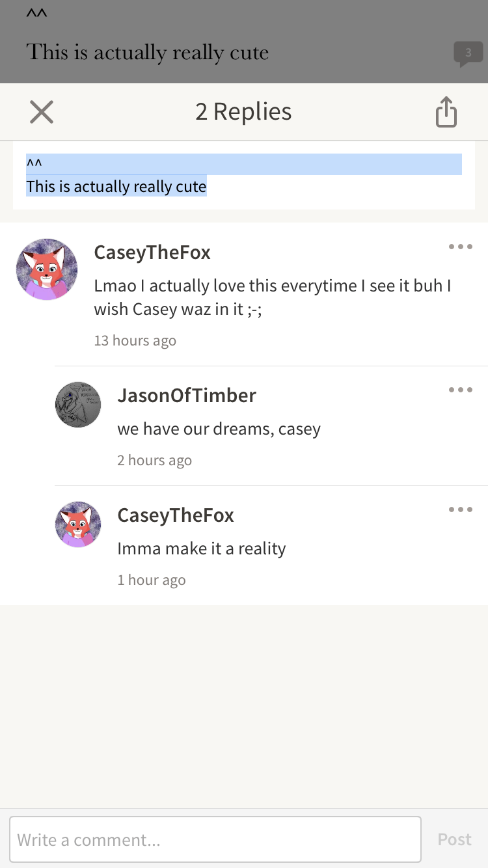Screen dimensions: 488x868
Task: Open options for Casey's 'Imma make it a reality' reply
Action: [x=460, y=509]
